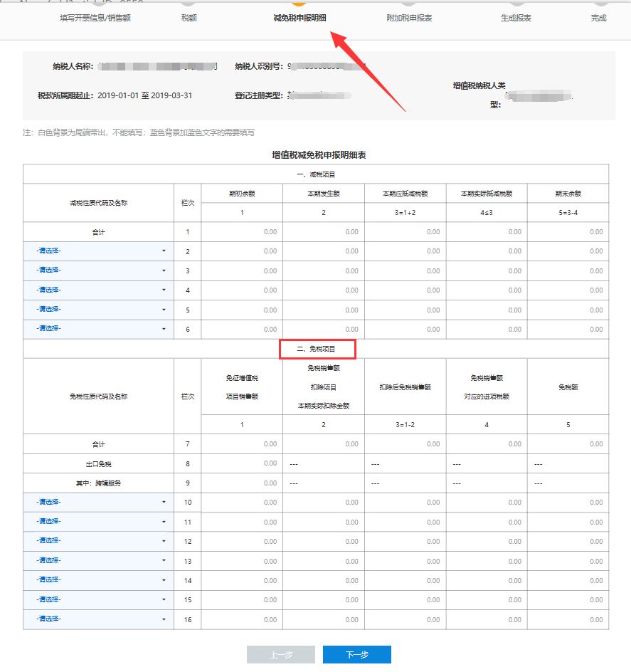631x672 pixels.
Task: Open the row 16 免税性质 dropdown
Action: tap(98, 619)
